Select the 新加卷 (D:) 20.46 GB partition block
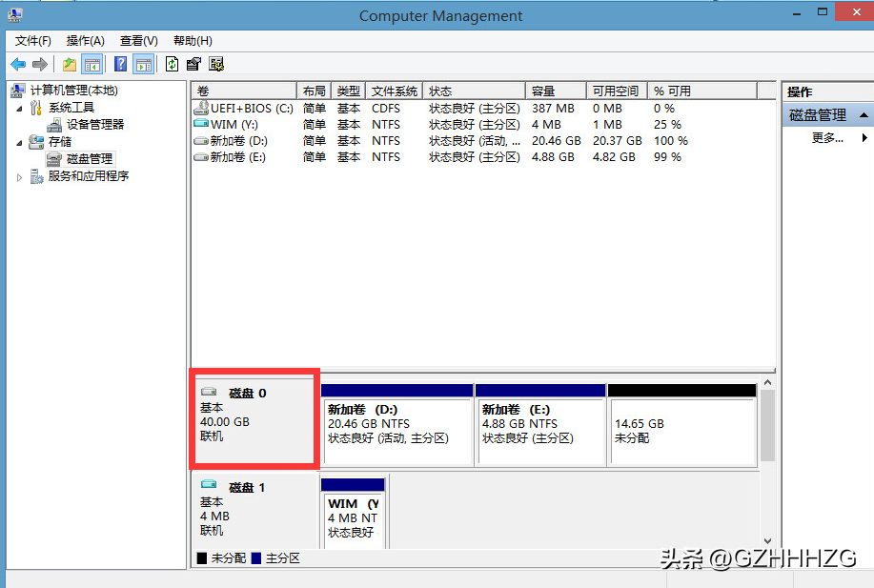Image resolution: width=874 pixels, height=588 pixels. coord(398,425)
